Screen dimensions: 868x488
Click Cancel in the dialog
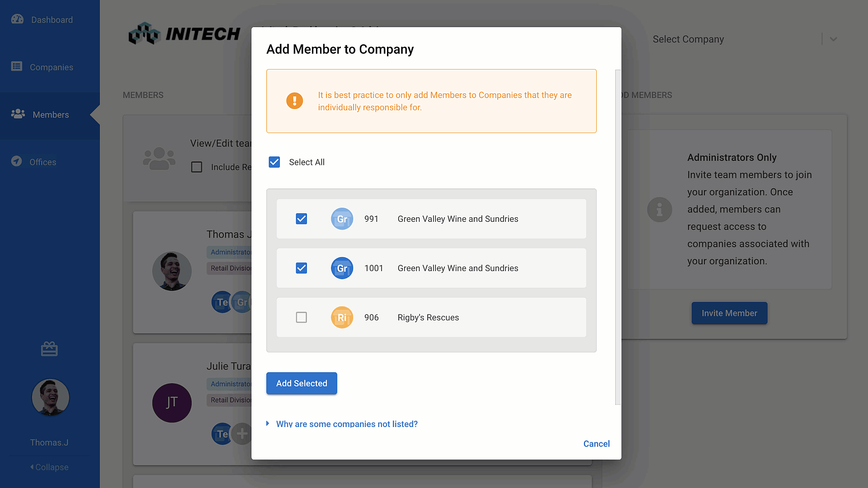pos(596,444)
